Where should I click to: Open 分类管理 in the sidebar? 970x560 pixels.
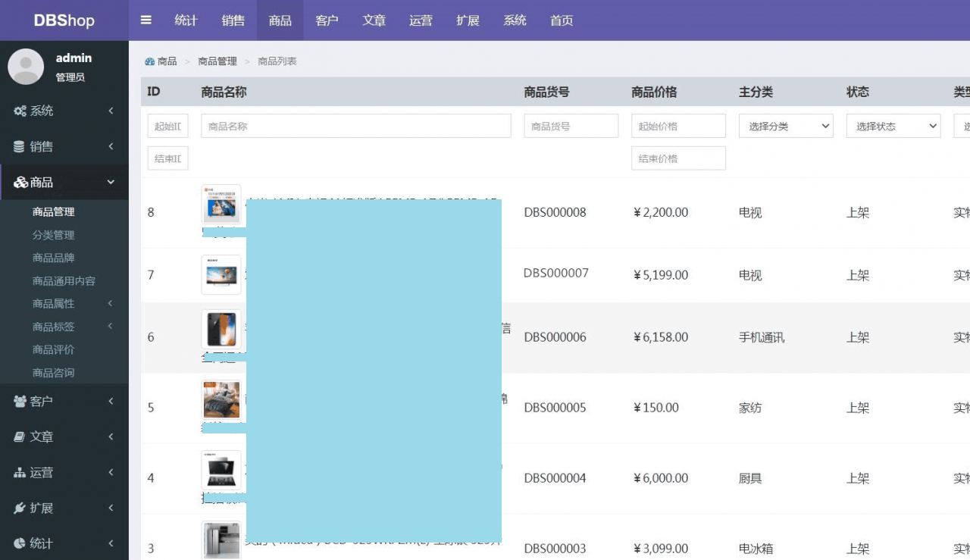pos(53,235)
